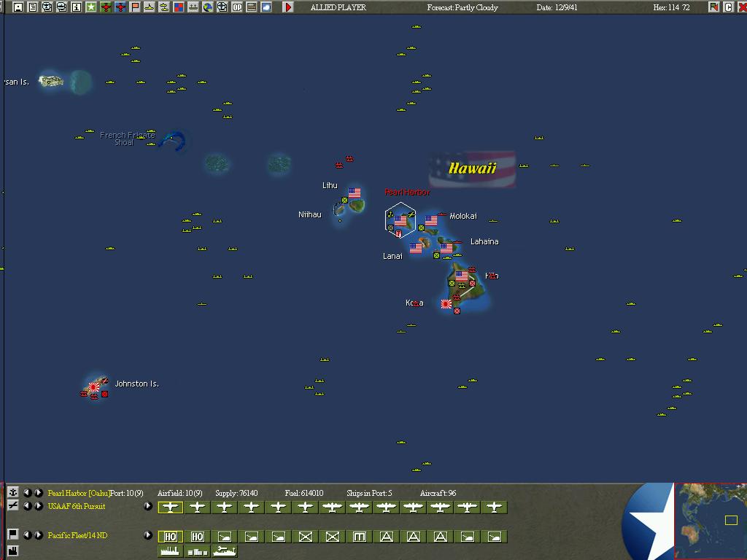Viewport: 747px width, 560px height.
Task: Open the document list icon in the top toolbar
Action: coord(32,7)
